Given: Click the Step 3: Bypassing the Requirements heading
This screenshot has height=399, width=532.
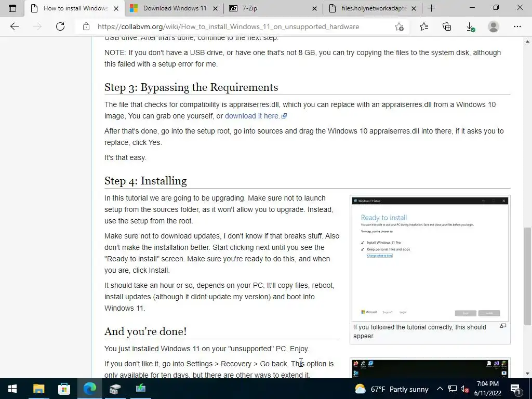Looking at the screenshot, I should tap(191, 87).
